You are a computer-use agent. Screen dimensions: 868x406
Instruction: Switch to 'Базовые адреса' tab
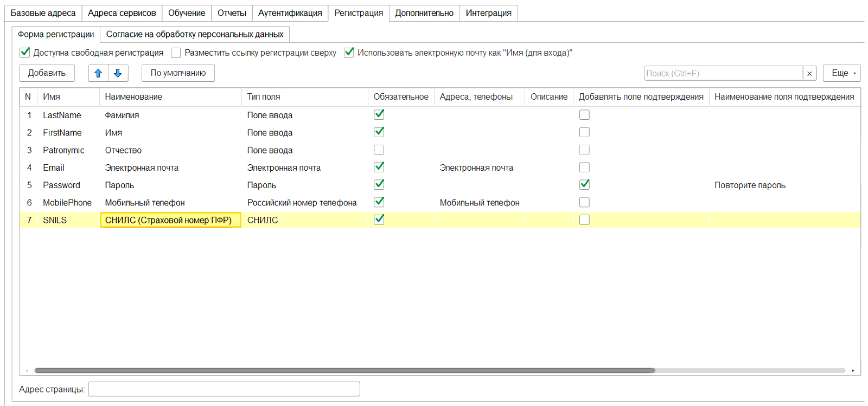[43, 13]
